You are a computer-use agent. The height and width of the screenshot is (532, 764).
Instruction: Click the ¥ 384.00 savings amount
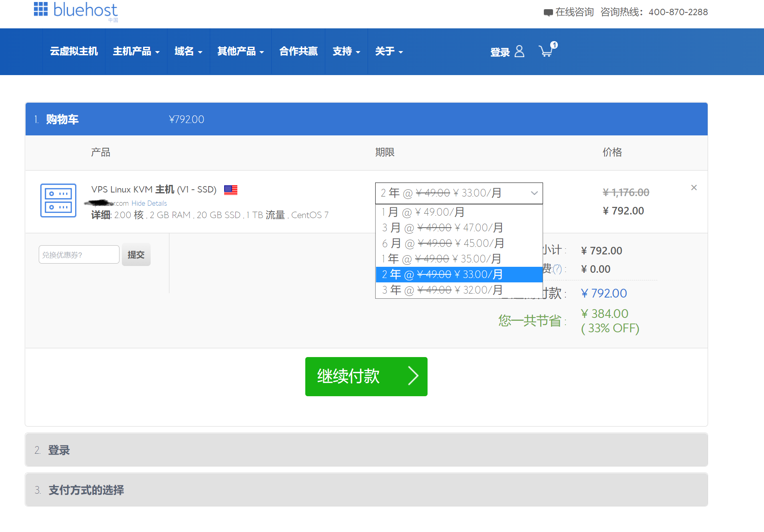pos(605,314)
